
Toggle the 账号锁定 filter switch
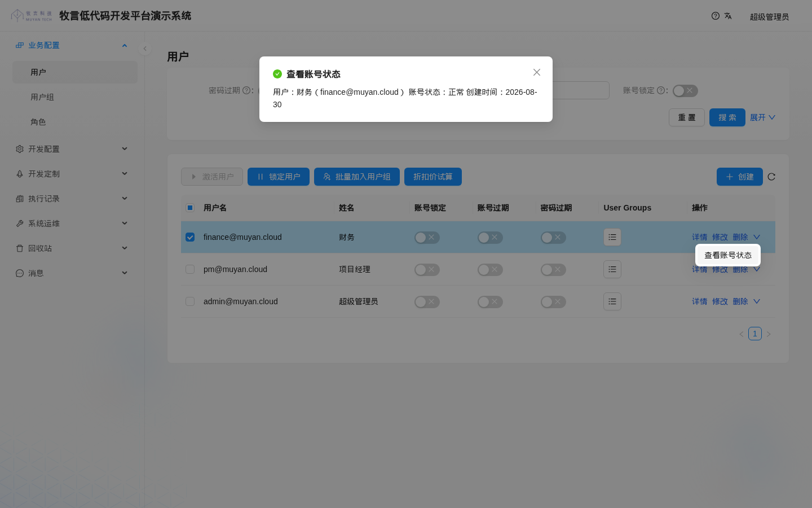(685, 91)
